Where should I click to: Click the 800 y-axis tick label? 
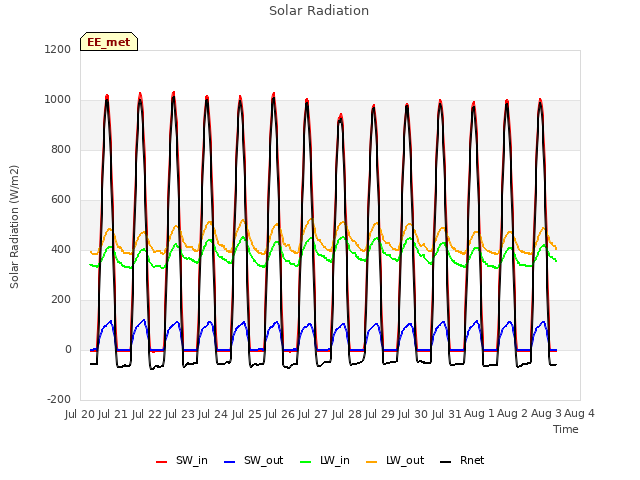61,149
